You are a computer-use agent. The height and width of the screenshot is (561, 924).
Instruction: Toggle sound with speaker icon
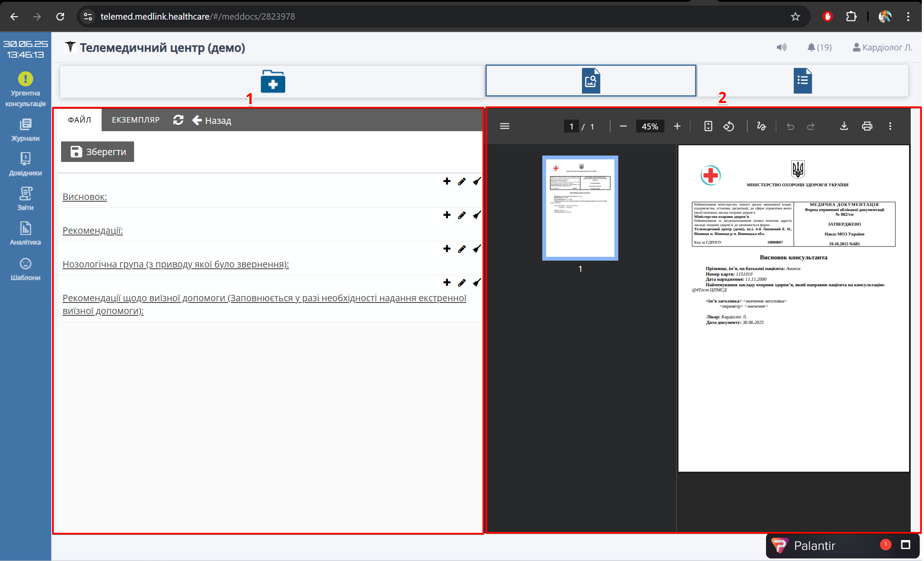[x=781, y=47]
